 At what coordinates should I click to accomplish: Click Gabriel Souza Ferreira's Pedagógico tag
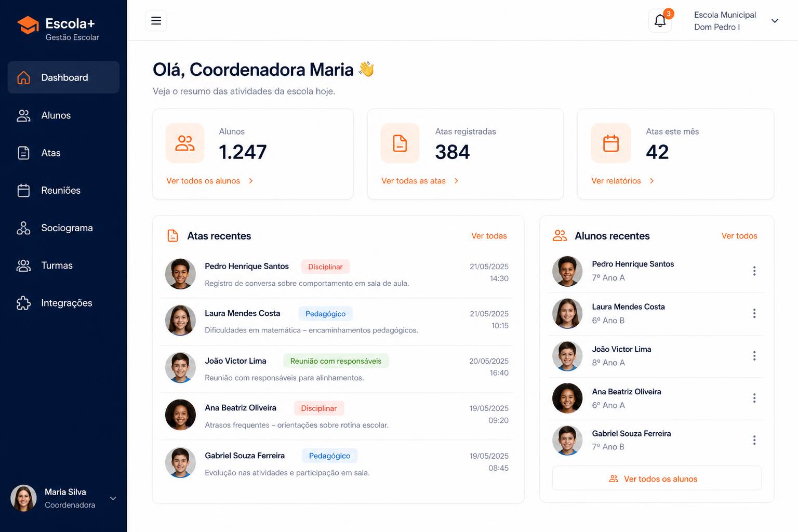click(x=329, y=456)
